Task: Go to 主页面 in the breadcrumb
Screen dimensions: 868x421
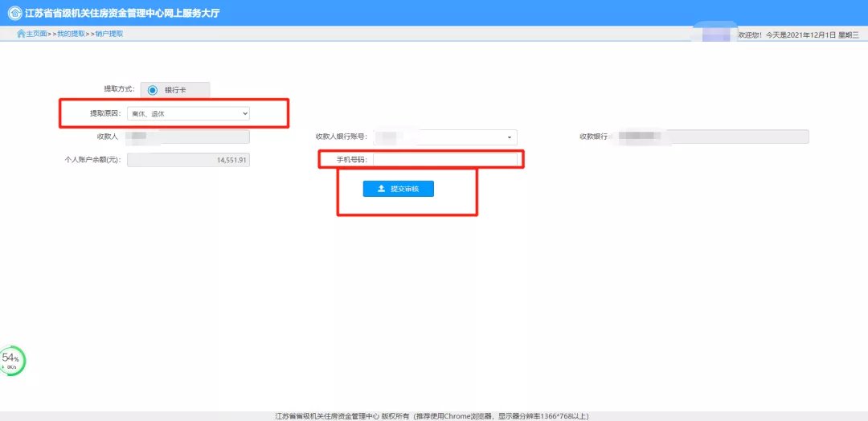Action: [37, 34]
